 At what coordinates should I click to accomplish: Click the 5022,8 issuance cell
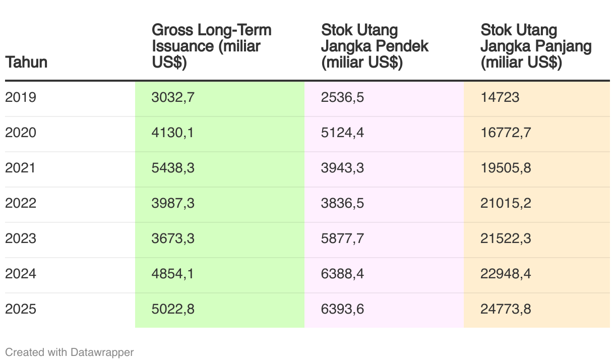tap(173, 309)
